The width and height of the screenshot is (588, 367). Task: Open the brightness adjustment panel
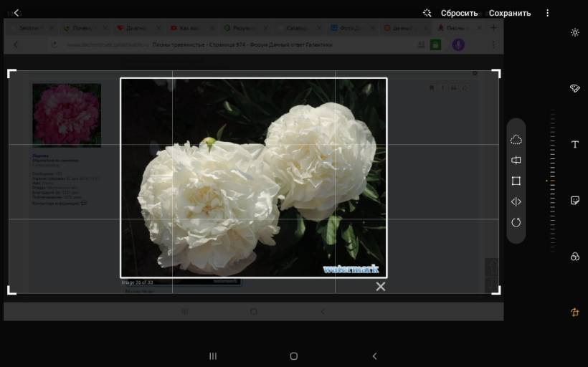(574, 32)
